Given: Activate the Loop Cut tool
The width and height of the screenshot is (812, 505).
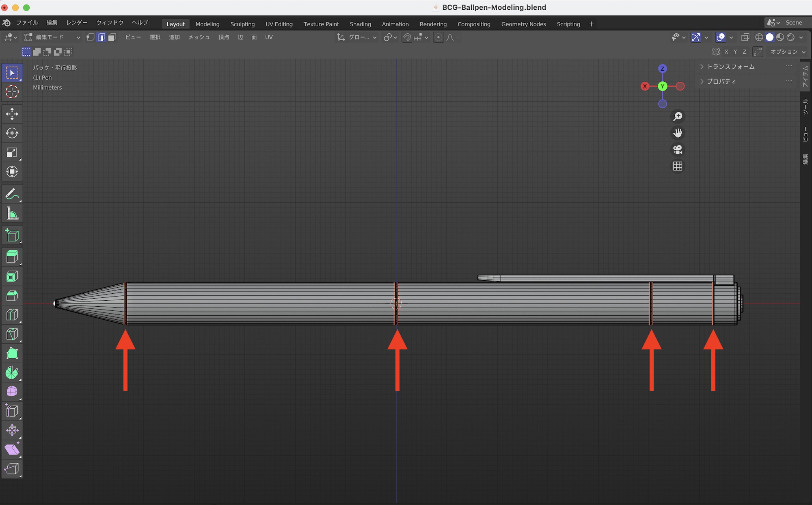Looking at the screenshot, I should [12, 315].
